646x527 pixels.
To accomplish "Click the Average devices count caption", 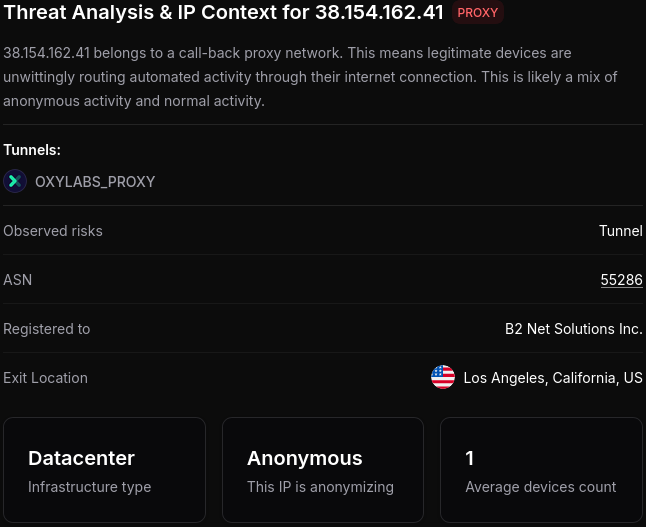I will [540, 487].
